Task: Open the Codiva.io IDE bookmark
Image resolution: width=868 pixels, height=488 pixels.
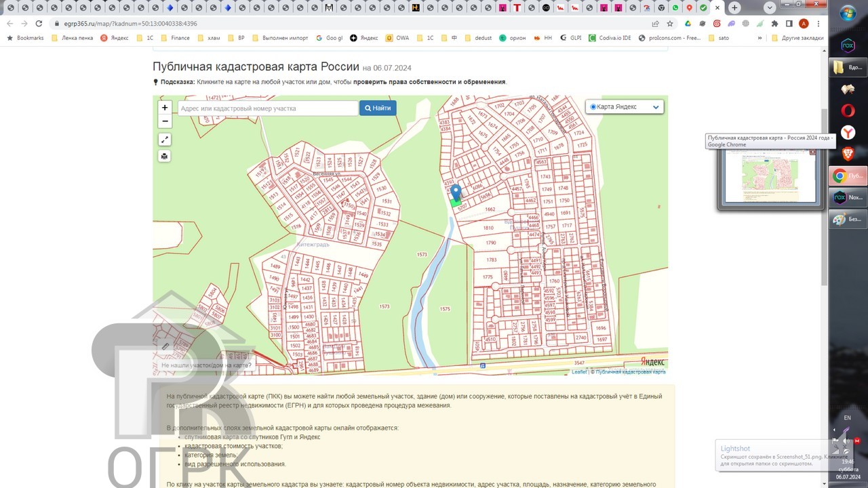Action: click(x=610, y=38)
